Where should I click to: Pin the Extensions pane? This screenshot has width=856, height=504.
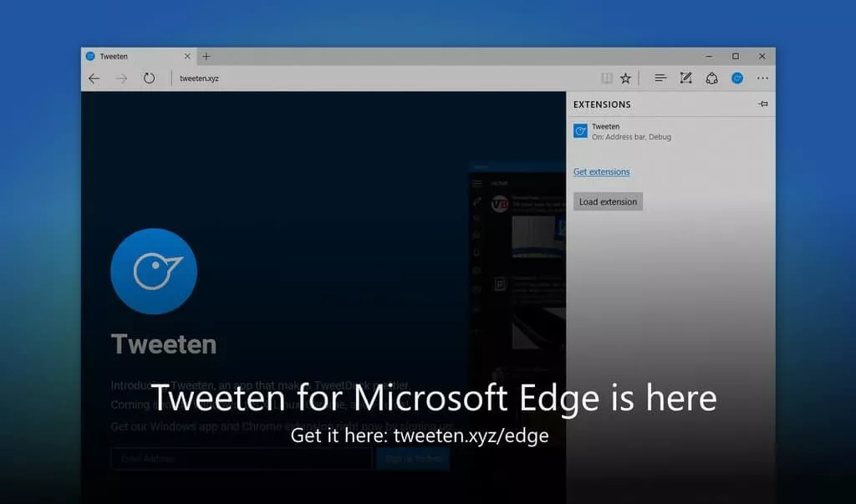[x=763, y=104]
